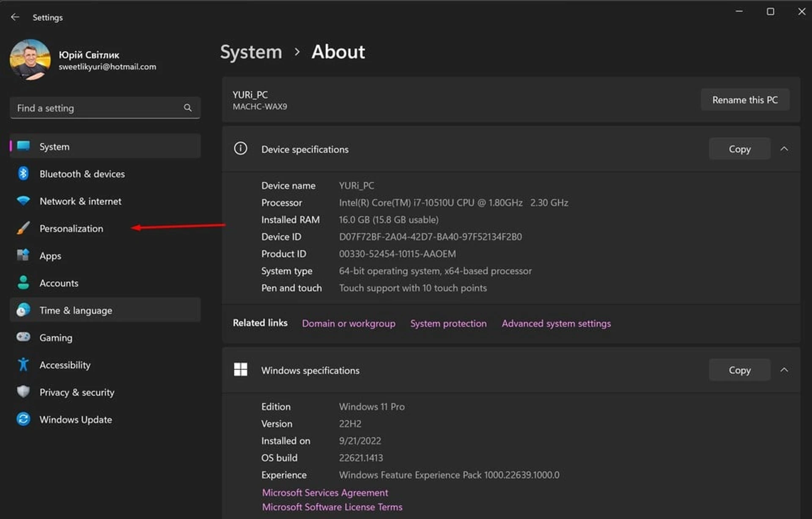The width and height of the screenshot is (812, 519).
Task: Click the Device ID value D07F72BF
Action: [x=430, y=237]
